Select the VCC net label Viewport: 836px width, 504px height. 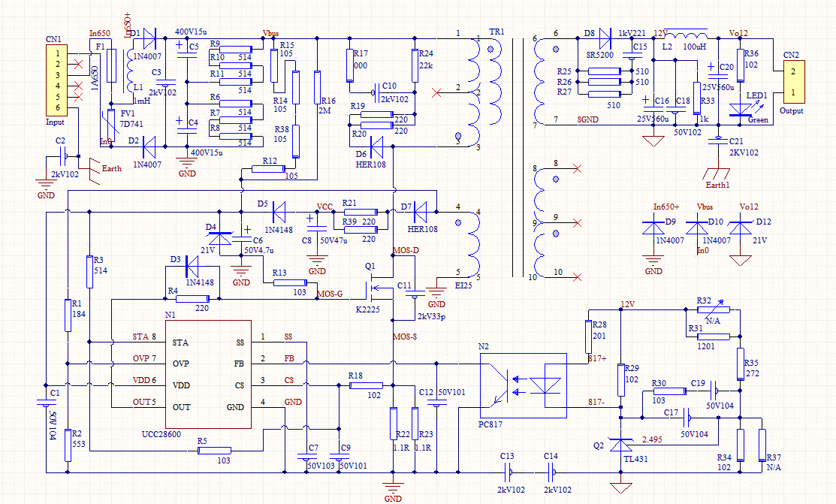[x=324, y=207]
